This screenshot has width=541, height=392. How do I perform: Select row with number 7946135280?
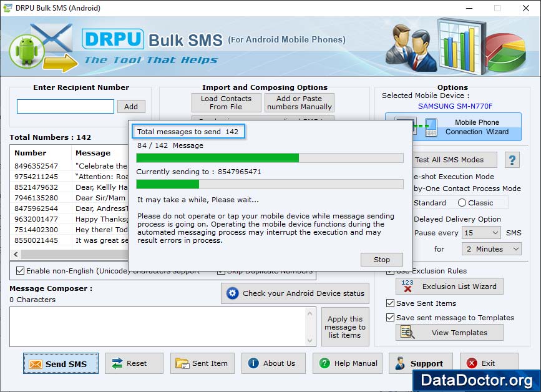tap(69, 198)
